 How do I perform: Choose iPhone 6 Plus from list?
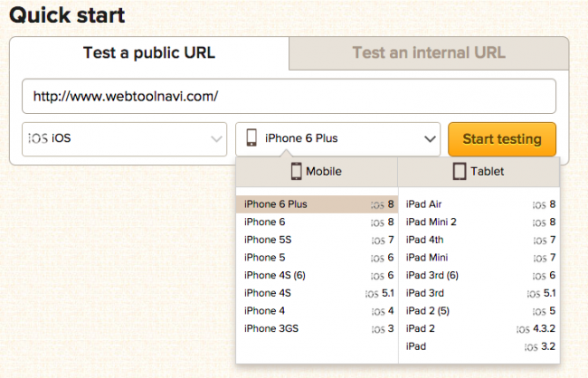click(317, 204)
